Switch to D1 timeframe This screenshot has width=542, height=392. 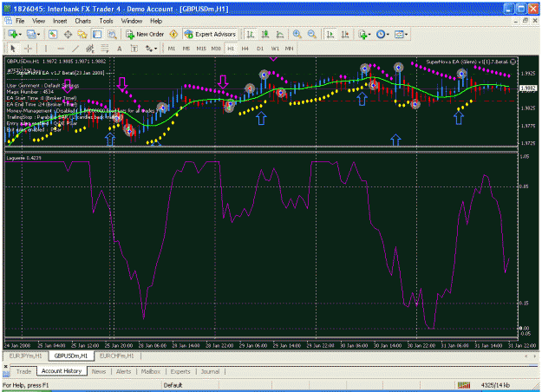coord(260,49)
